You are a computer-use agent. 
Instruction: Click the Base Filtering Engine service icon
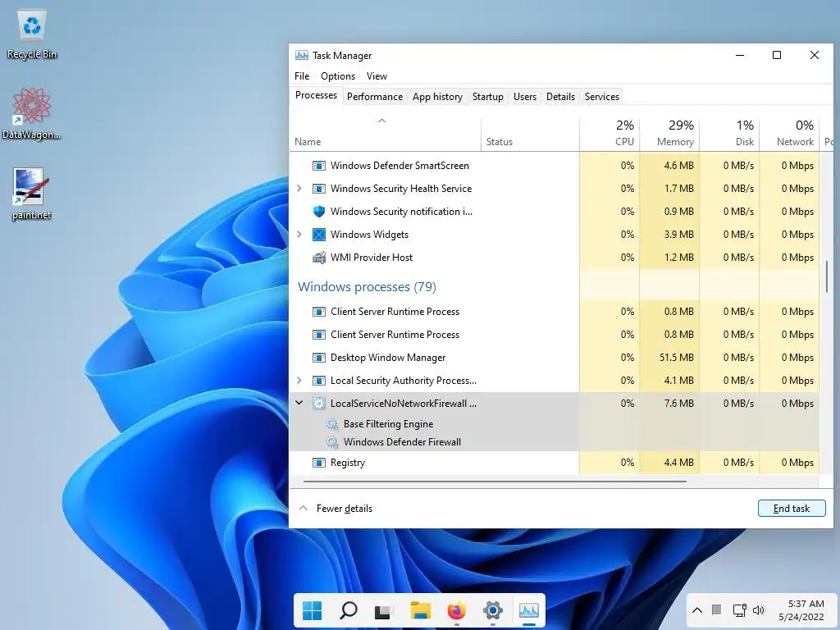tap(333, 424)
